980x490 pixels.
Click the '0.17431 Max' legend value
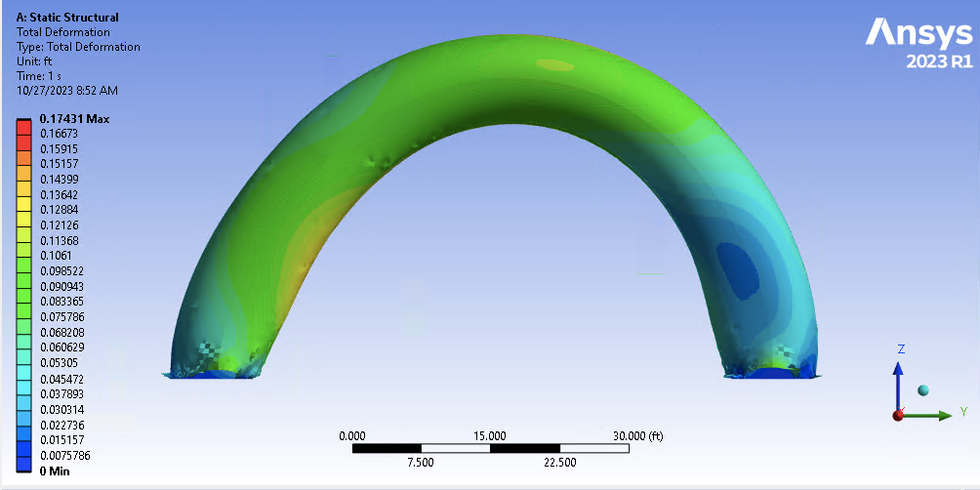pos(74,119)
